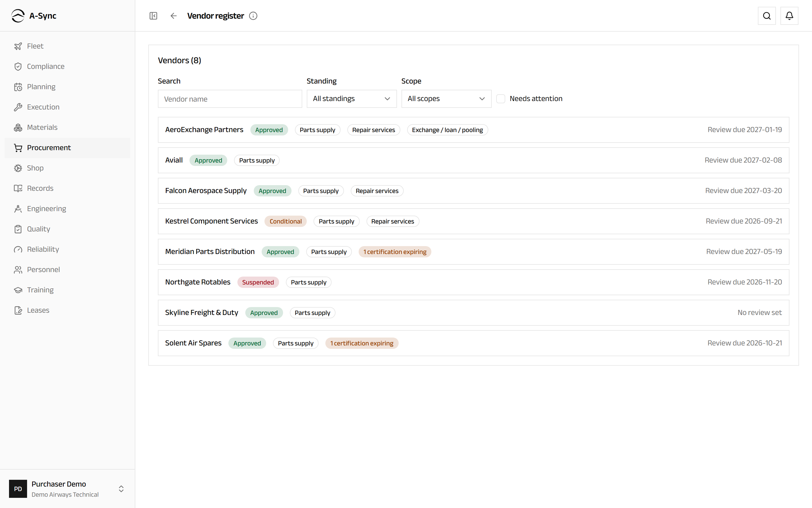Click the Training graduation cap icon

click(x=18, y=290)
